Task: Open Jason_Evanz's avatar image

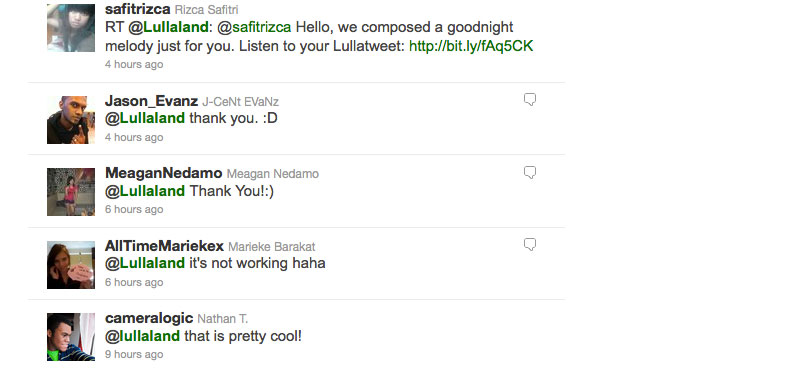Action: click(71, 120)
